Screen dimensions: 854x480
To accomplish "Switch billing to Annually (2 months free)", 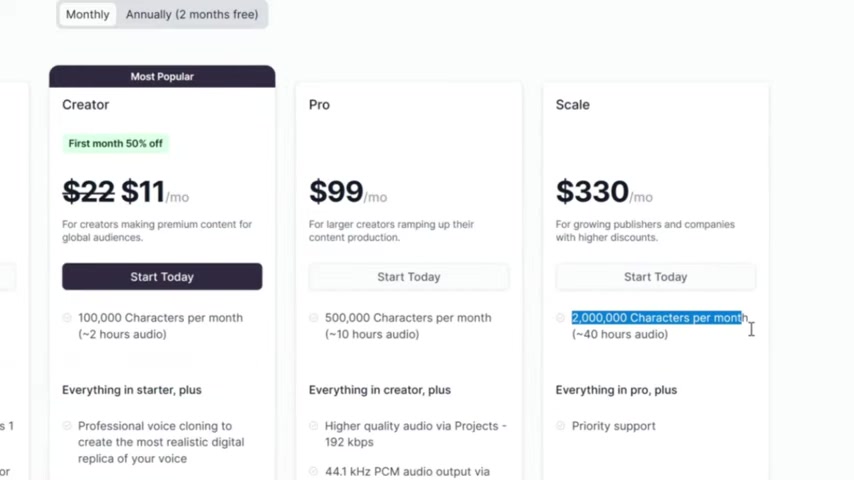I will (x=192, y=14).
